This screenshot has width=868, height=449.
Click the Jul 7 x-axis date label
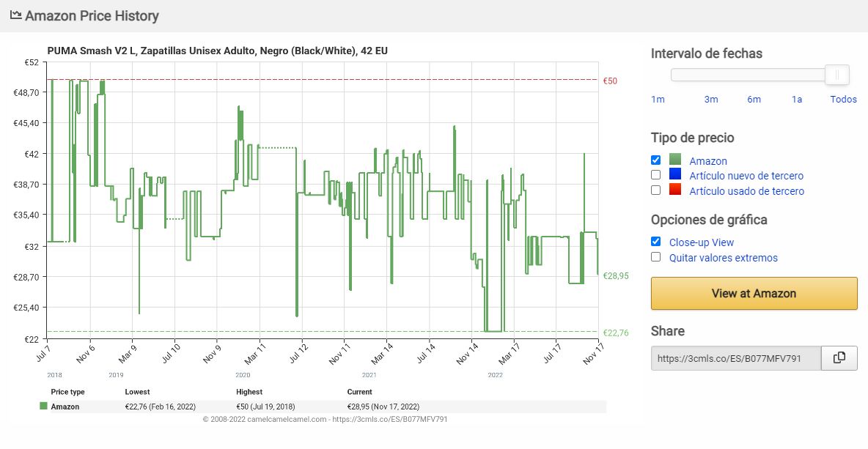point(43,352)
